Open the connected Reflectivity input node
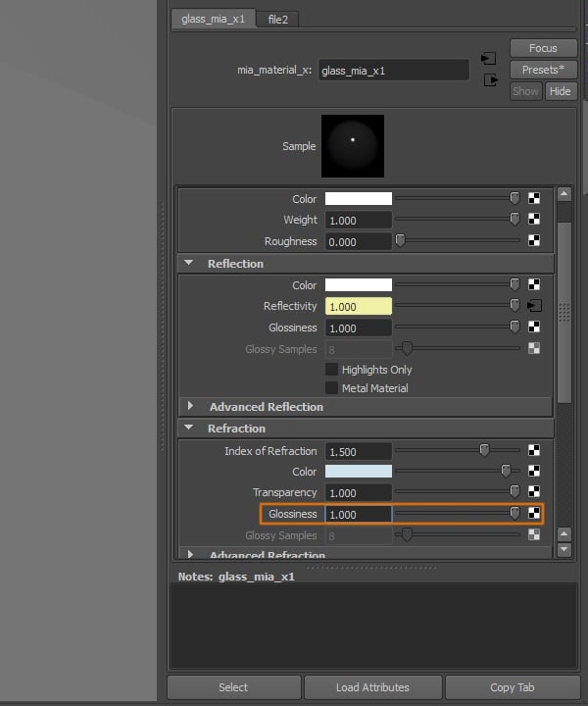 click(x=534, y=306)
